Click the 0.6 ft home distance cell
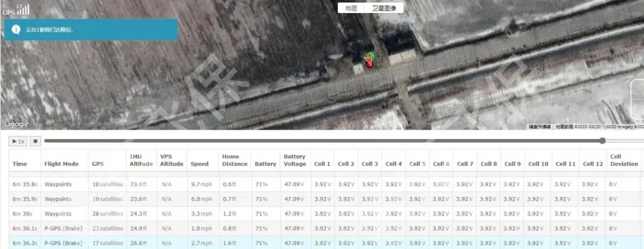This screenshot has width=644, height=249. pos(229,185)
